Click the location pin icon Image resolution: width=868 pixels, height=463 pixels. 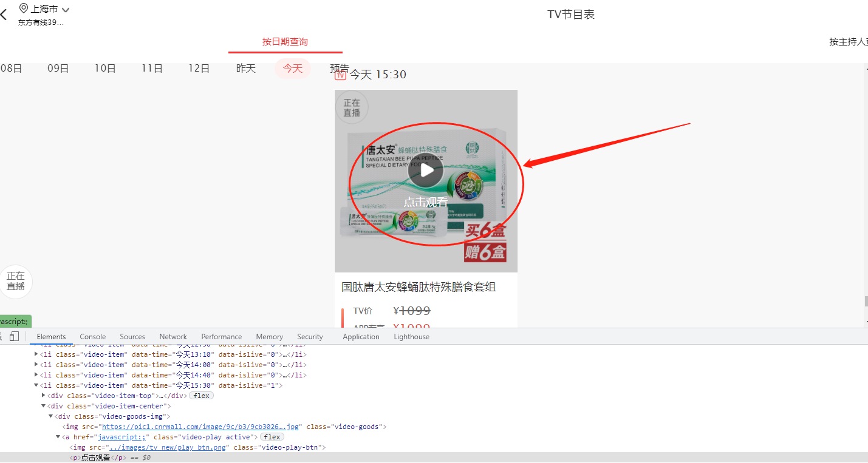click(24, 8)
